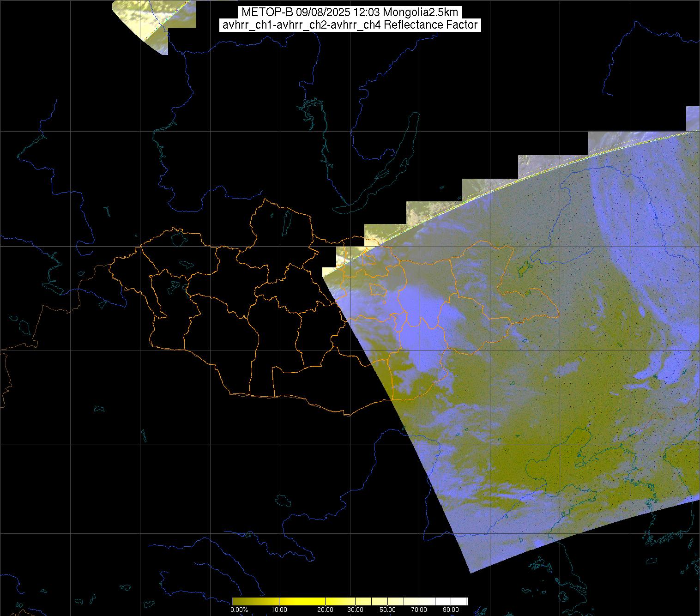Select the 20–30% pale yellow colorbar segment
Image resolution: width=700 pixels, height=616 pixels.
(341, 601)
